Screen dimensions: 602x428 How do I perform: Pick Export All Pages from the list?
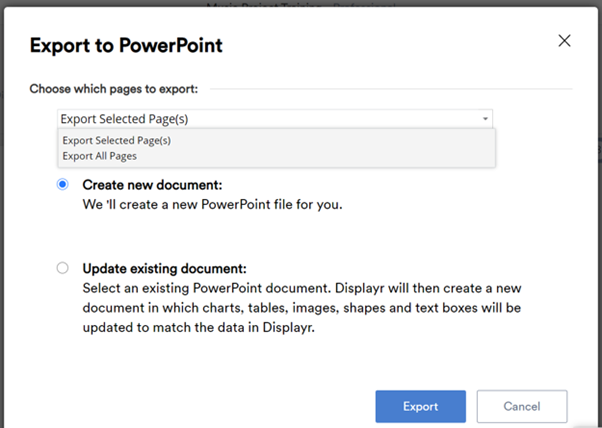click(x=100, y=156)
